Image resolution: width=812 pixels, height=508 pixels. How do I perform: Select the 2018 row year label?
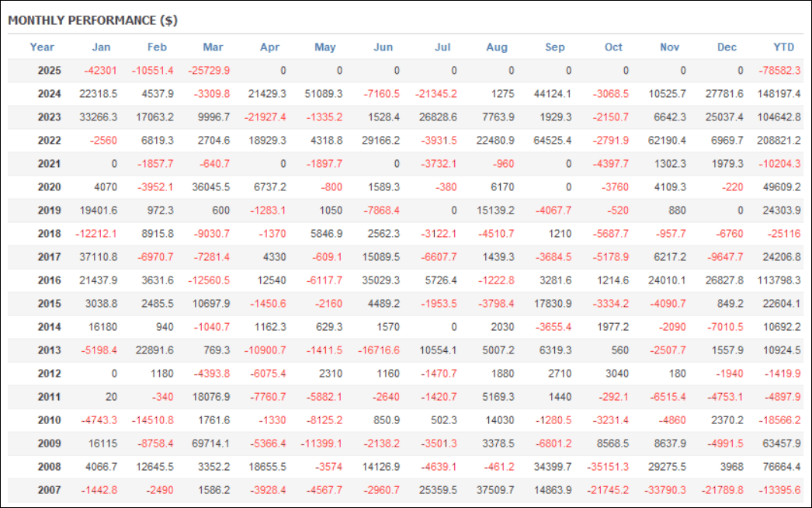point(49,234)
